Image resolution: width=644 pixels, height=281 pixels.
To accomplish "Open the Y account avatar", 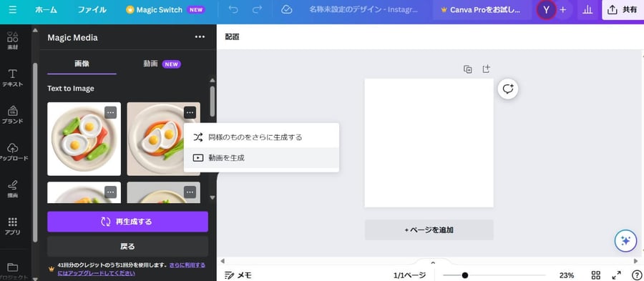I will [546, 10].
